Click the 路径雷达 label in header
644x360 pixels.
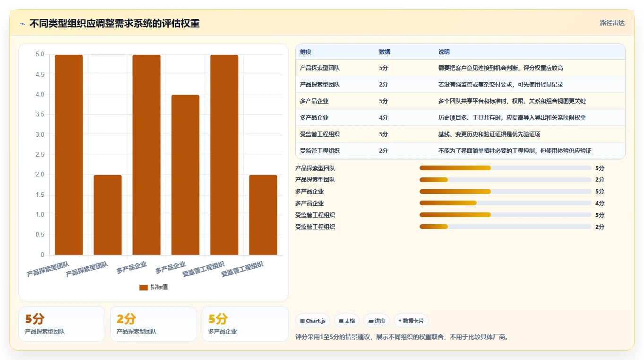tap(612, 23)
